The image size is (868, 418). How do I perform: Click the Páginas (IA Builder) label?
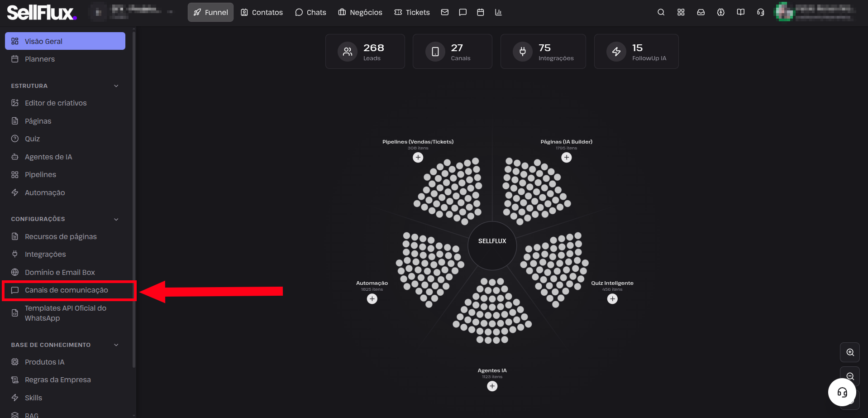[566, 142]
